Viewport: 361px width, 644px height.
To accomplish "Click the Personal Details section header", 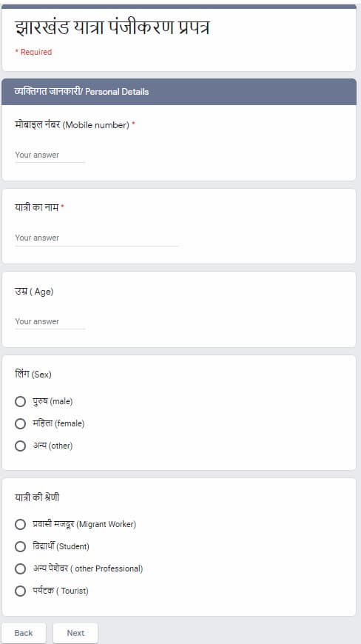I will [x=179, y=92].
